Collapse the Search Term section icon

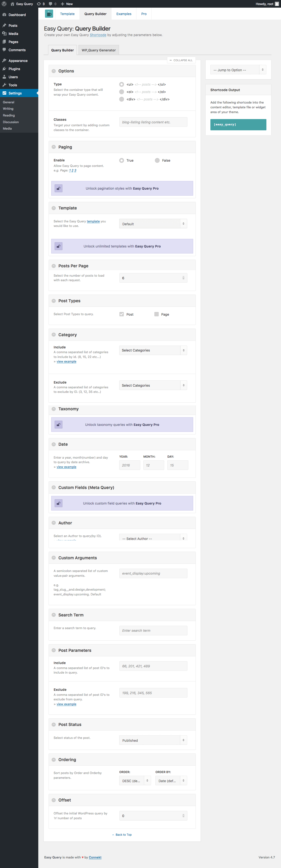click(54, 615)
